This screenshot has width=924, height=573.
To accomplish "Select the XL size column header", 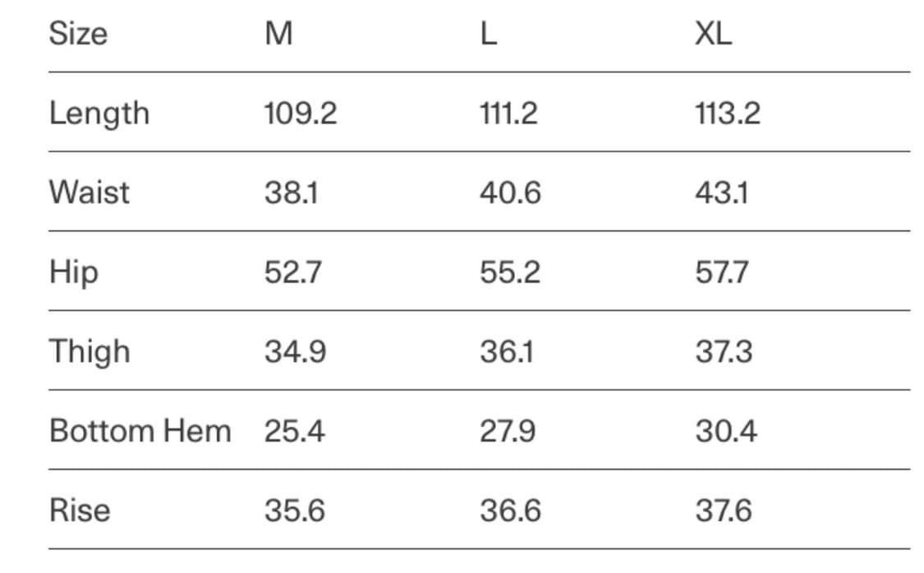I will coord(713,34).
